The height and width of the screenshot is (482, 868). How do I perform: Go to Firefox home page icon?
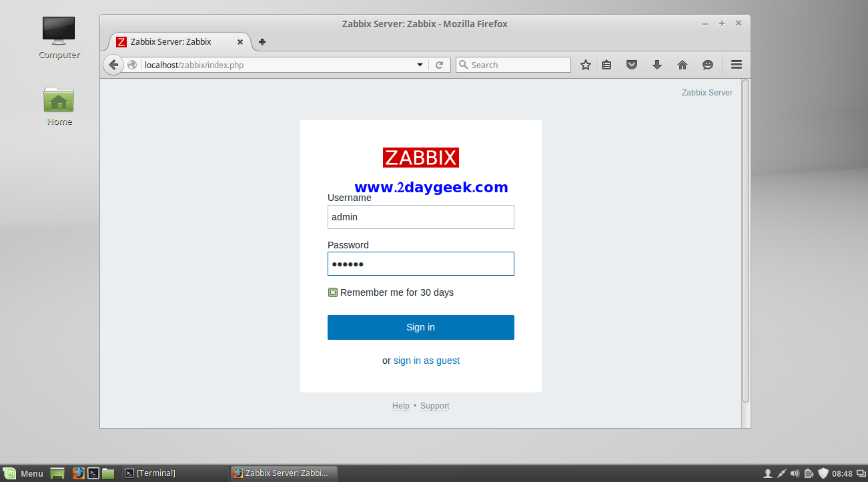pos(682,65)
